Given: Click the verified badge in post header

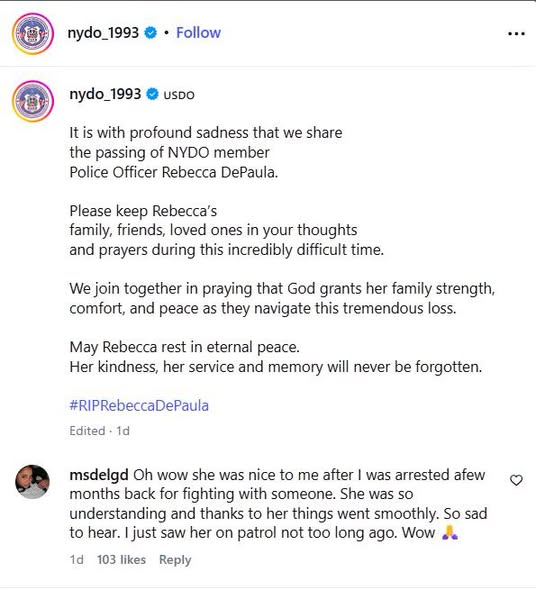Looking at the screenshot, I should point(151,33).
